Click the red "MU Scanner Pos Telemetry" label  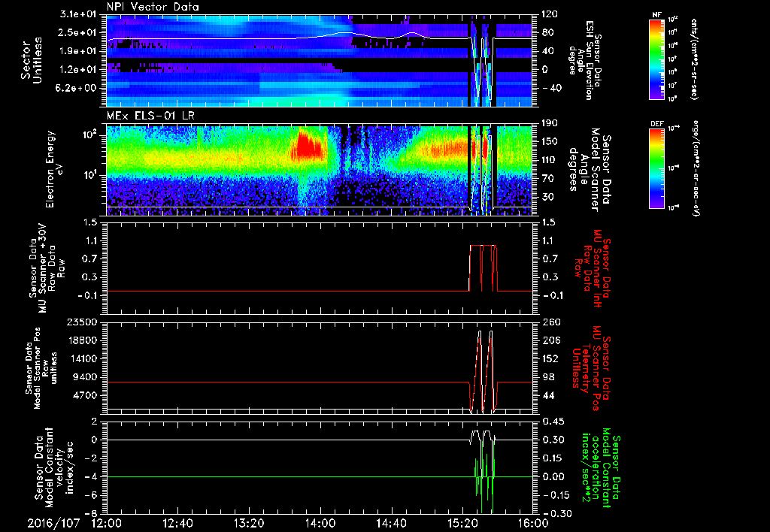592,368
